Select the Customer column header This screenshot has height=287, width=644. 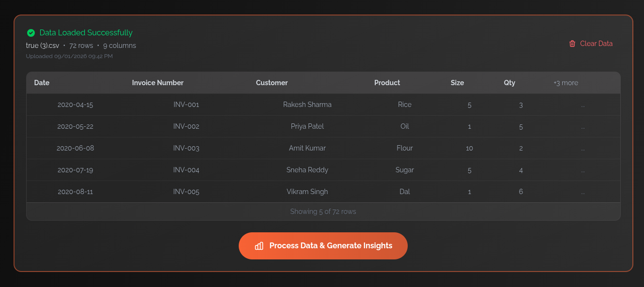point(272,83)
